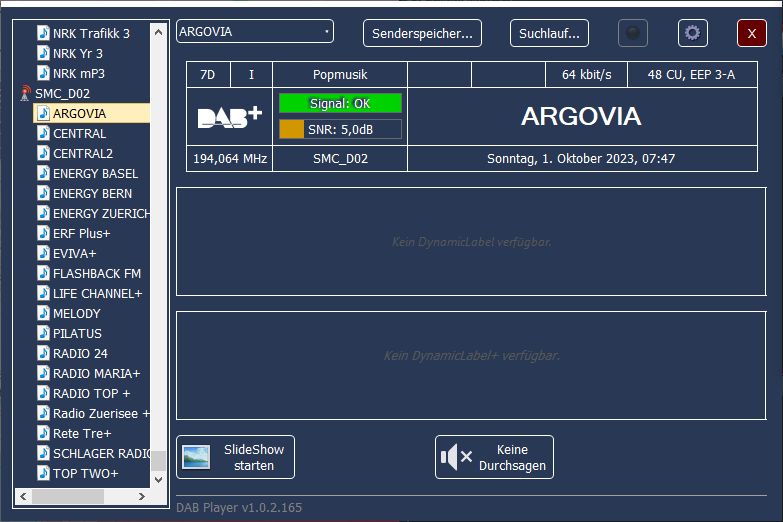Screen dimensions: 783x522
Task: Click 48 CU, EEP 3-A cell
Action: [692, 74]
